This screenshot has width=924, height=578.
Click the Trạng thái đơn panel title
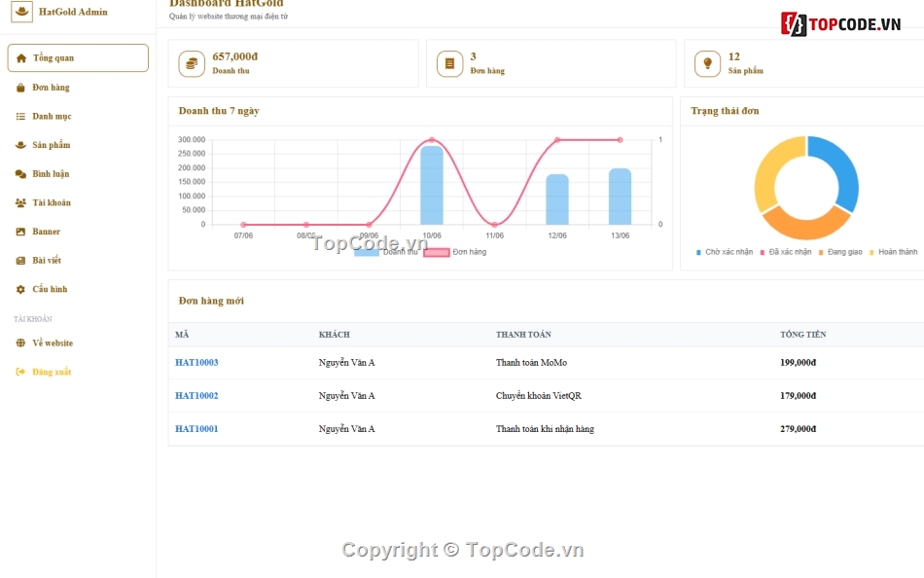pos(725,111)
